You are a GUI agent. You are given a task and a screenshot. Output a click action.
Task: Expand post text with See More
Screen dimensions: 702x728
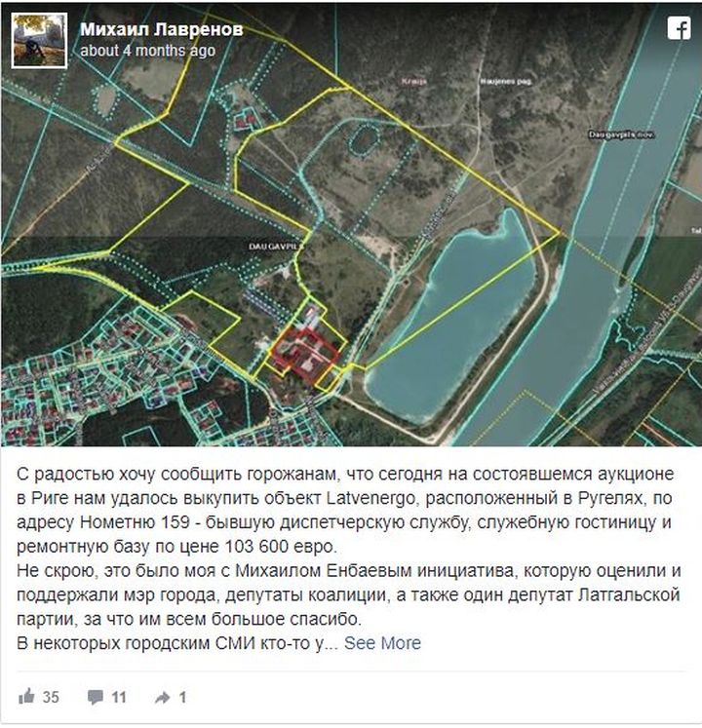(382, 643)
